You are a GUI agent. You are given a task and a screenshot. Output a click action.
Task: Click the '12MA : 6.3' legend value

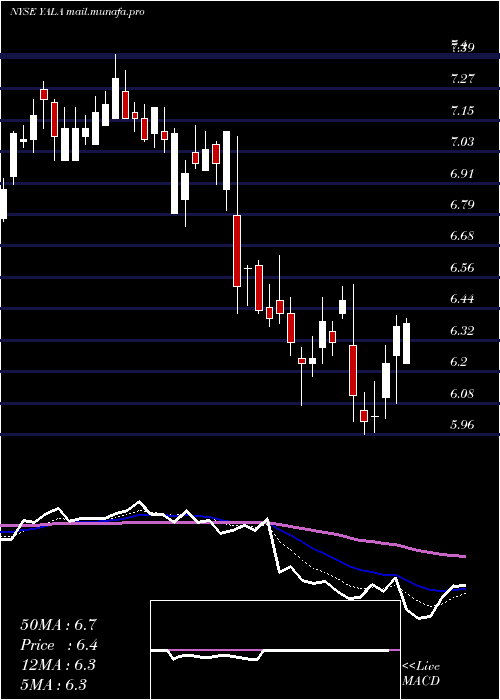[58, 665]
